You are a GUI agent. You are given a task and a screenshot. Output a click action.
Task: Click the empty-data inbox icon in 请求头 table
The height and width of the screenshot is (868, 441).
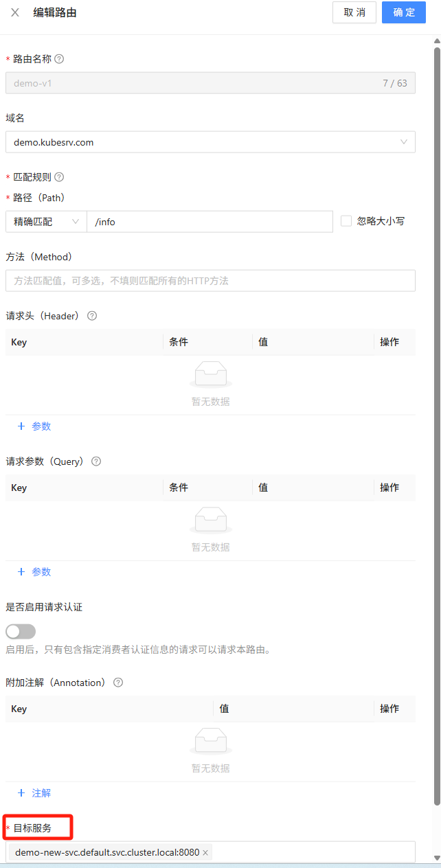point(211,374)
